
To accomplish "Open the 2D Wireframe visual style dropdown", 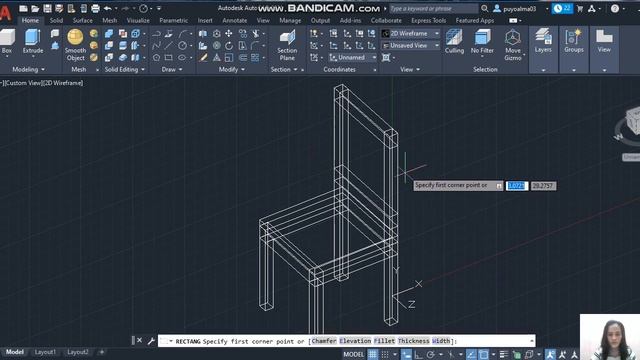I will pyautogui.click(x=411, y=33).
